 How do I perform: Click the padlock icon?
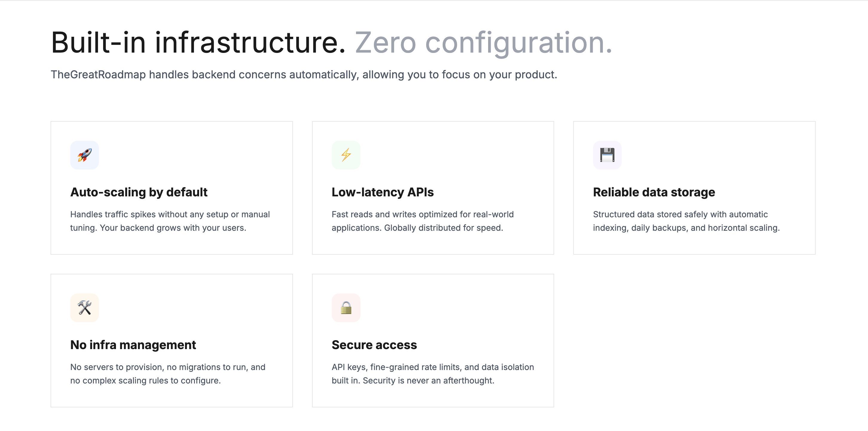pyautogui.click(x=346, y=308)
